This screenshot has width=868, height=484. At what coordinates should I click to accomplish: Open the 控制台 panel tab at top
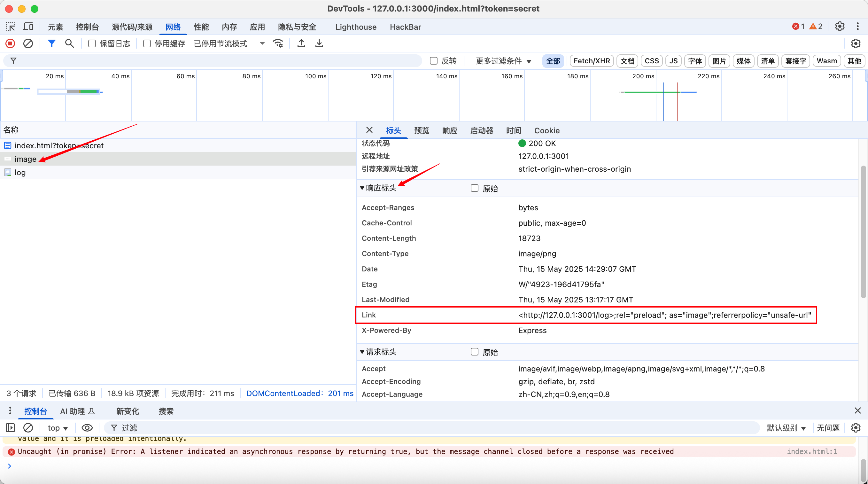pyautogui.click(x=87, y=27)
